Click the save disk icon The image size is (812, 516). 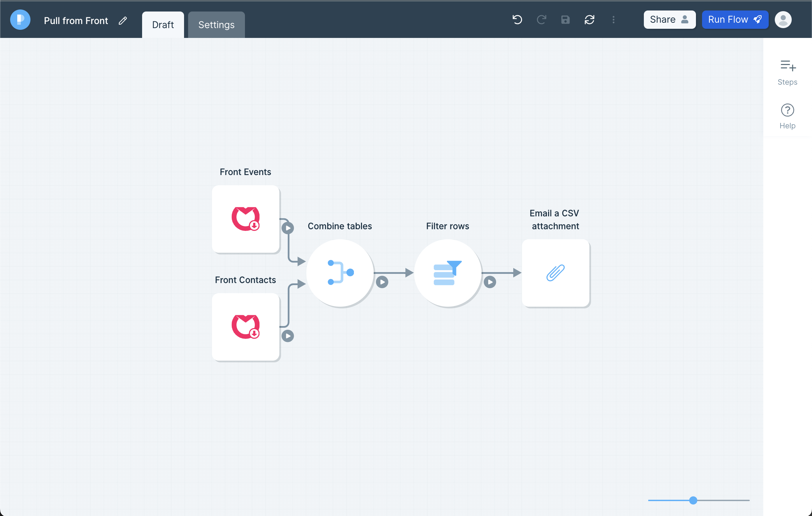pyautogui.click(x=565, y=20)
